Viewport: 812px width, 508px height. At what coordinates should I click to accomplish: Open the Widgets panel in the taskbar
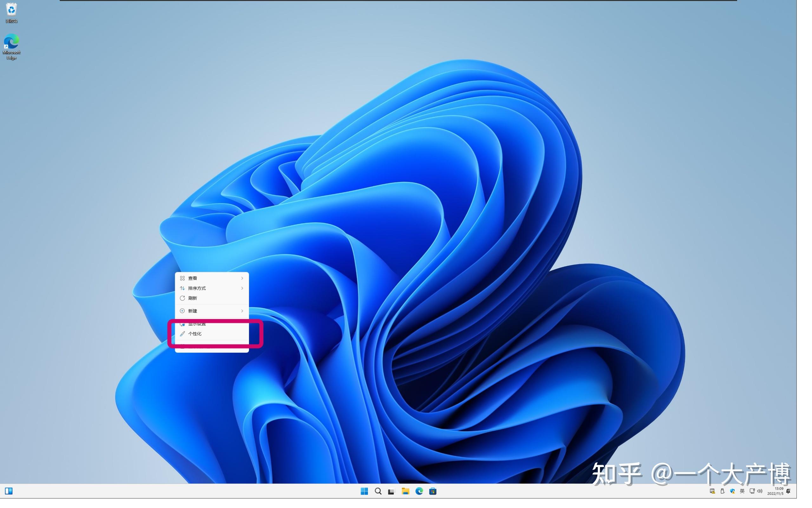9,491
